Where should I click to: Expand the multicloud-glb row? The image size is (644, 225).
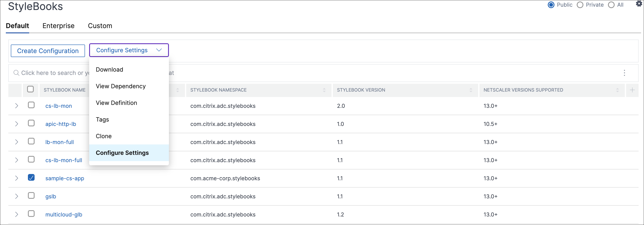[16, 214]
